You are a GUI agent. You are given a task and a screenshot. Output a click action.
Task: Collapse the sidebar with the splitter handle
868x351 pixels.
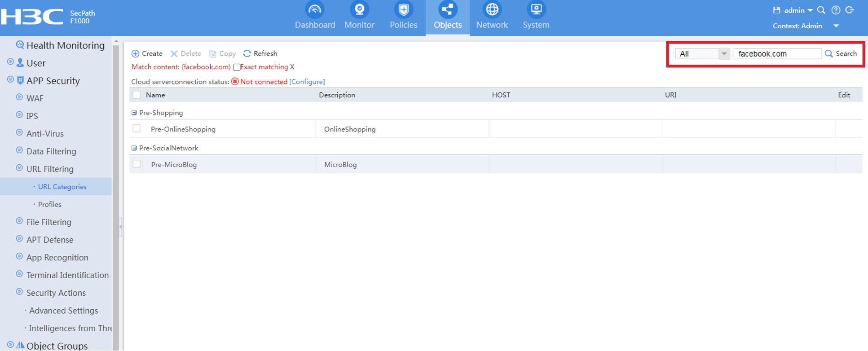pyautogui.click(x=120, y=227)
